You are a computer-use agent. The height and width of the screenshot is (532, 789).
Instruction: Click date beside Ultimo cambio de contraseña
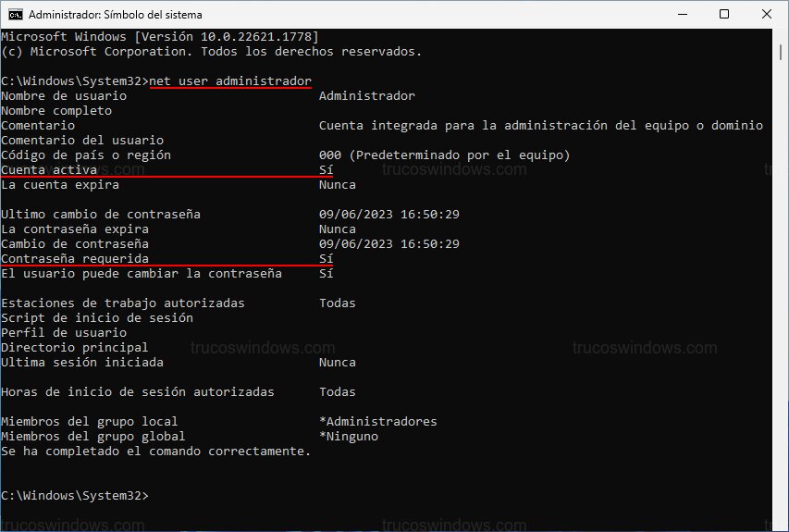389,215
